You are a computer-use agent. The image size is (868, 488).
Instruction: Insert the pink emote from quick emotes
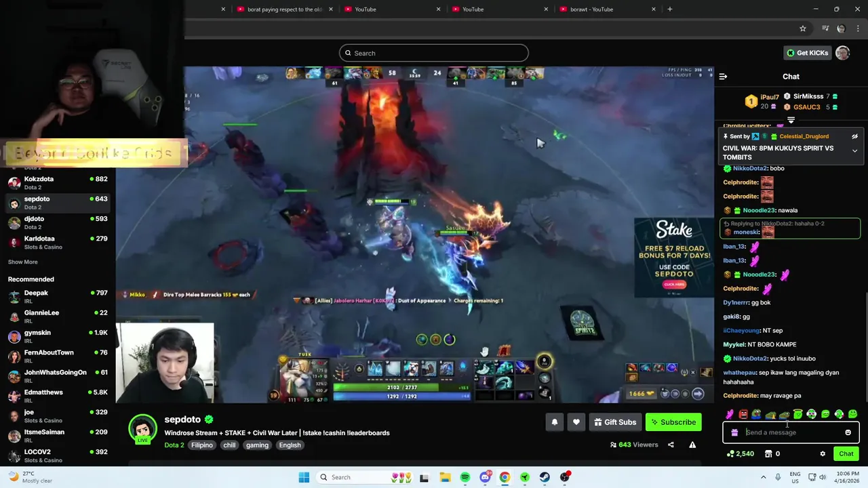730,414
